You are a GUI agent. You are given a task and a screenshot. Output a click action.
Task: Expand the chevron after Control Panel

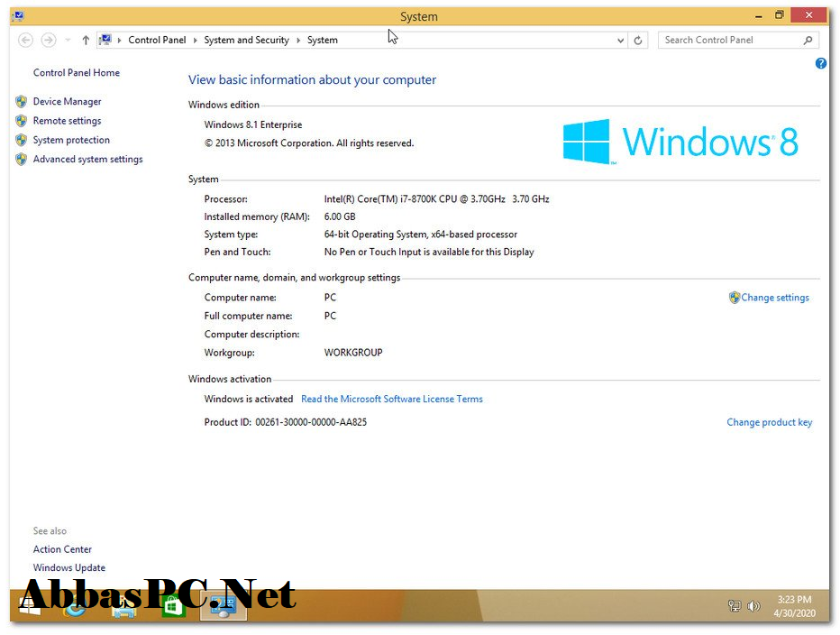coord(195,41)
